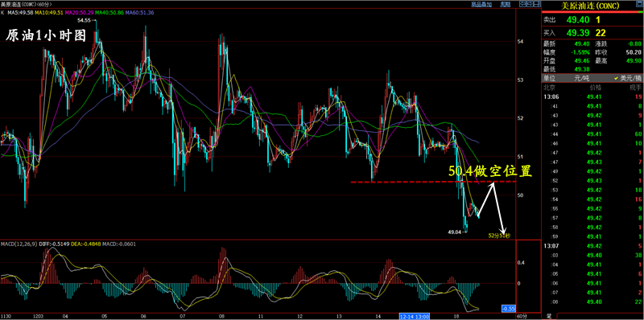Image resolution: width=644 pixels, height=320 pixels.
Task: Click the blue -0.55 MACD axis tag
Action: (509, 309)
